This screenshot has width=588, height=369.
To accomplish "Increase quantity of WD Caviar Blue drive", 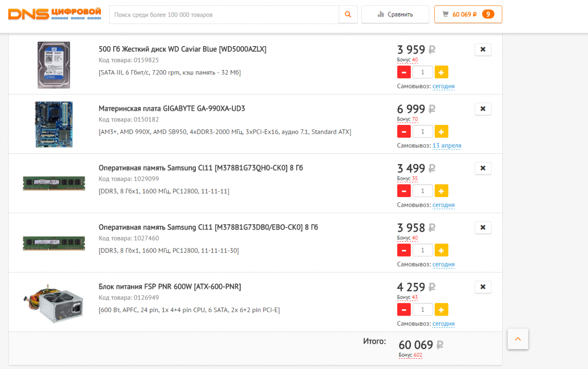I will (441, 73).
